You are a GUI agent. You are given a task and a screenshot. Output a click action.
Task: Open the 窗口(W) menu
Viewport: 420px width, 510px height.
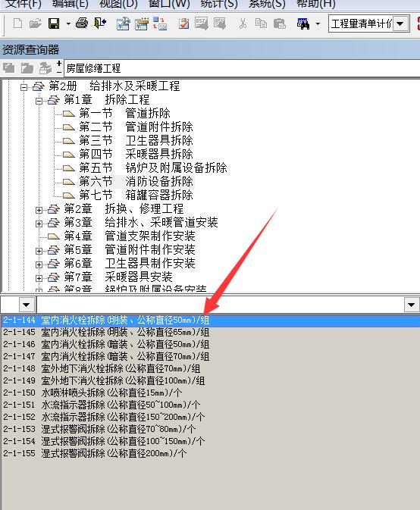click(x=169, y=4)
